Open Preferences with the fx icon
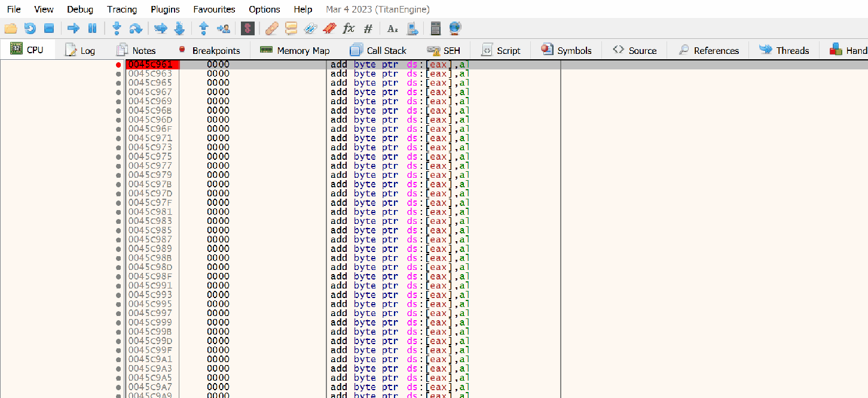Screen dimensions: 868x398 [348, 28]
